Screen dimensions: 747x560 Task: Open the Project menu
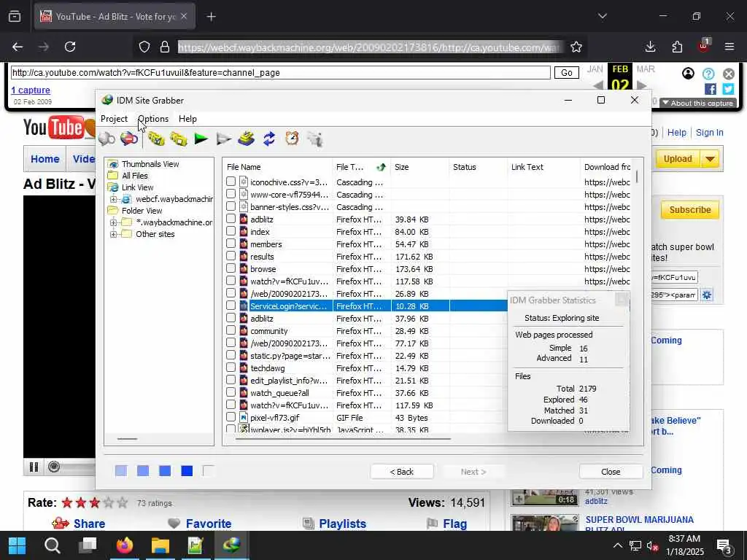point(114,119)
